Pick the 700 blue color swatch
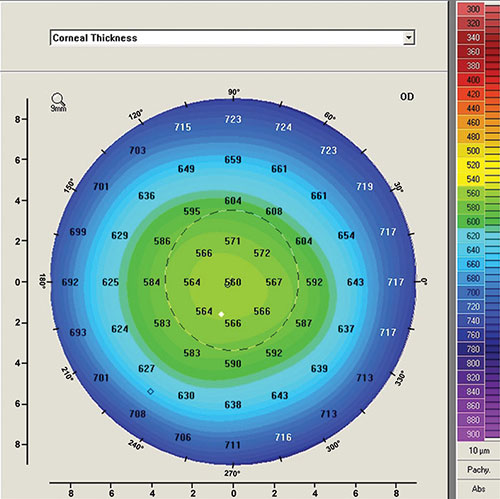This screenshot has width=500, height=499. pos(470,293)
